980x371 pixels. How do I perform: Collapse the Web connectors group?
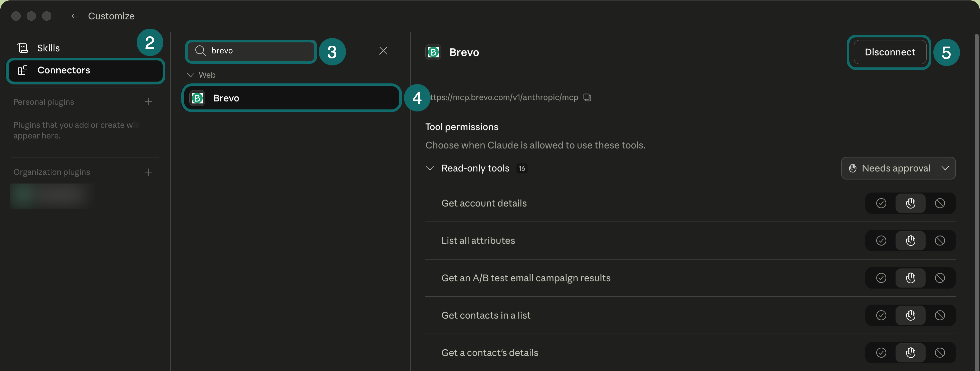(x=191, y=75)
